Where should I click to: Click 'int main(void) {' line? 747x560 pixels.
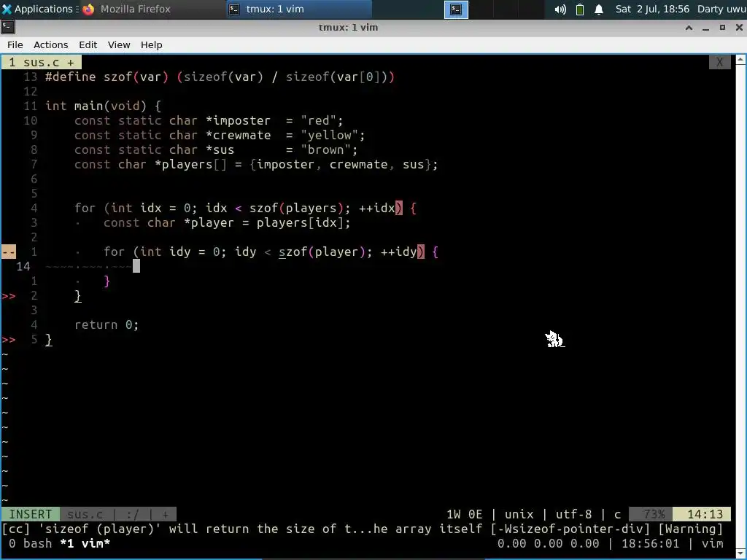103,106
